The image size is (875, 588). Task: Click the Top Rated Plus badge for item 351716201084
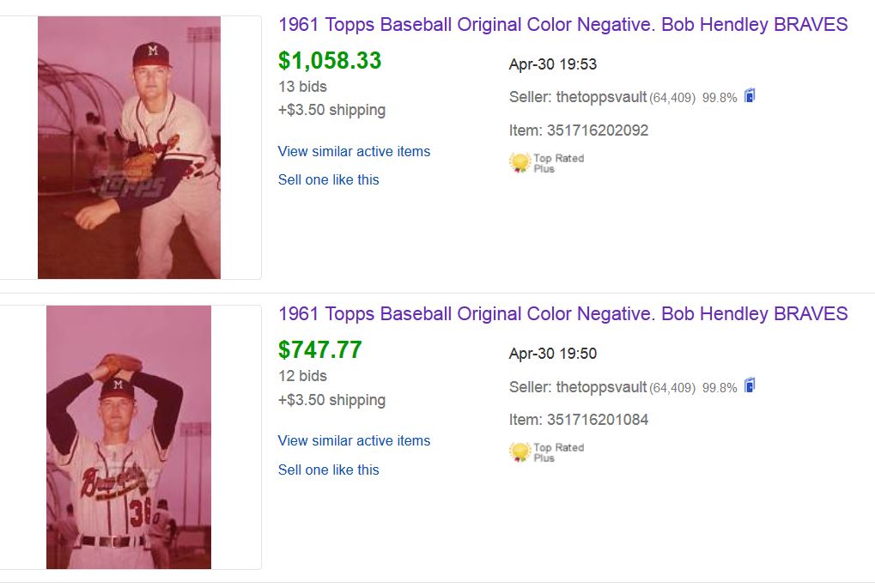[546, 452]
